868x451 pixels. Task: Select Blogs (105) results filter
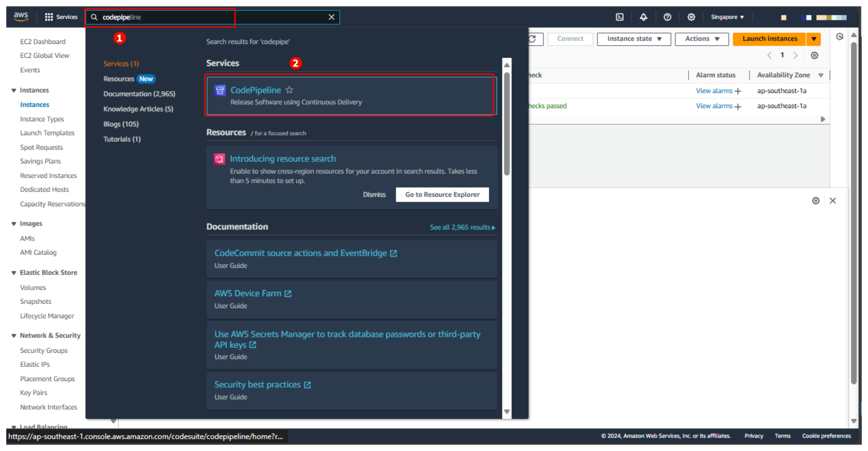point(121,124)
